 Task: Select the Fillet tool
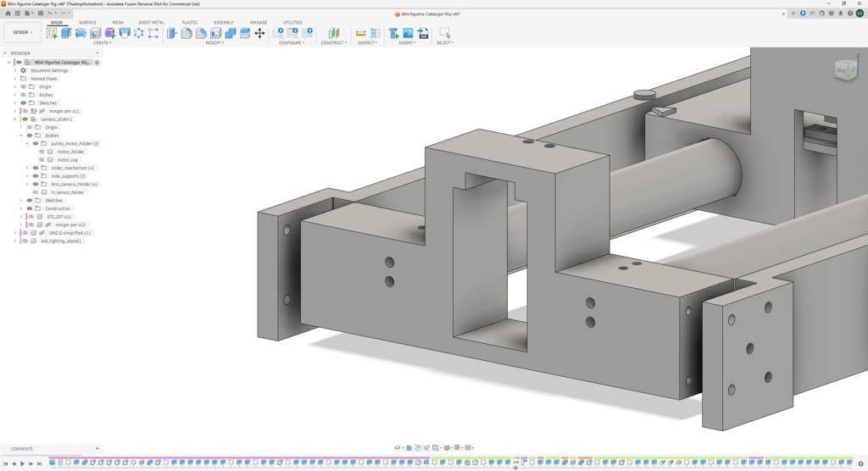[186, 33]
